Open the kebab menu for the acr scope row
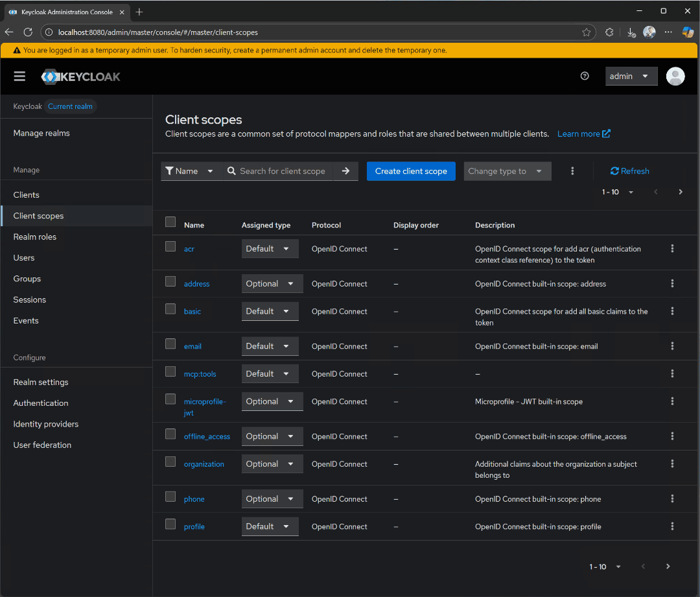700x597 pixels. pos(672,248)
